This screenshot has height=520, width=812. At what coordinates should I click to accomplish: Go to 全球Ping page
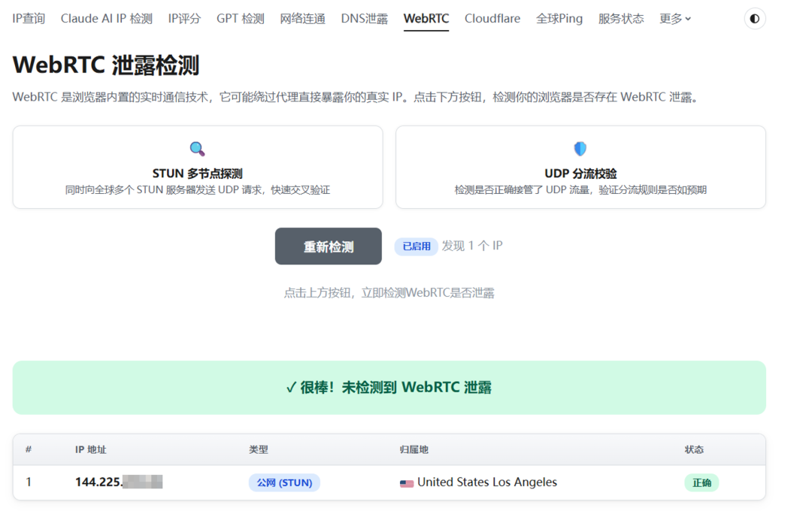tap(559, 19)
